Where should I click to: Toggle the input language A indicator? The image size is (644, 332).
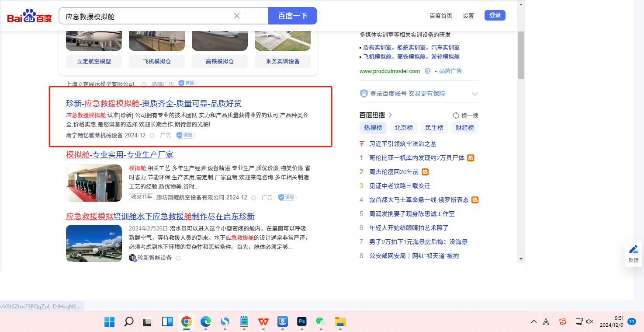546,322
